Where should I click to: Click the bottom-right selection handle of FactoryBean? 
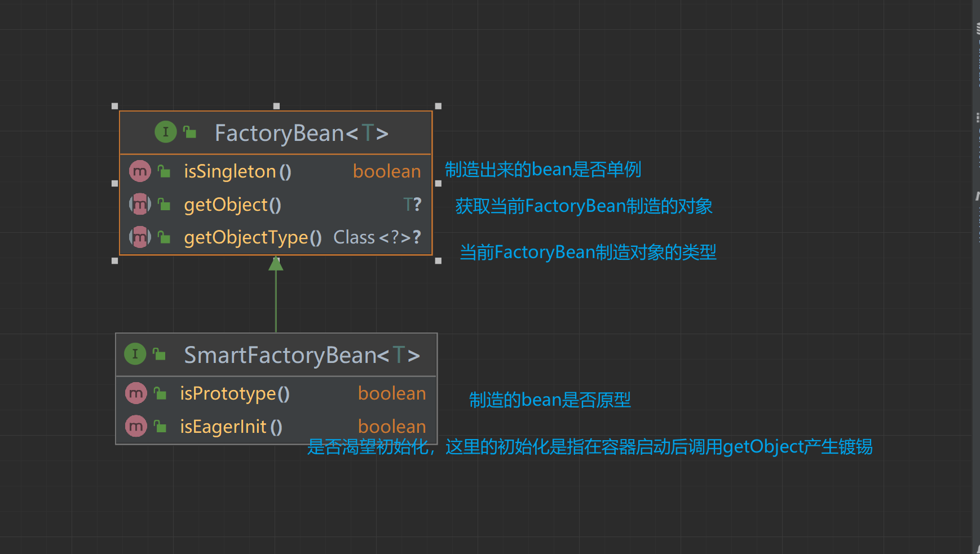click(x=438, y=261)
